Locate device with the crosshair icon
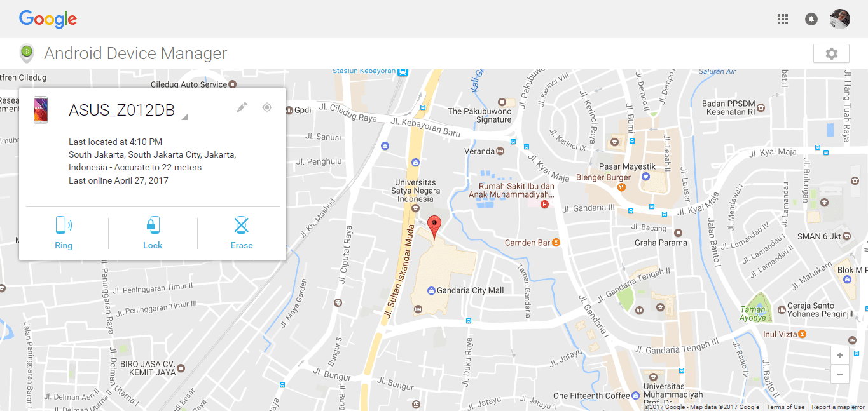868x411 pixels. point(267,107)
